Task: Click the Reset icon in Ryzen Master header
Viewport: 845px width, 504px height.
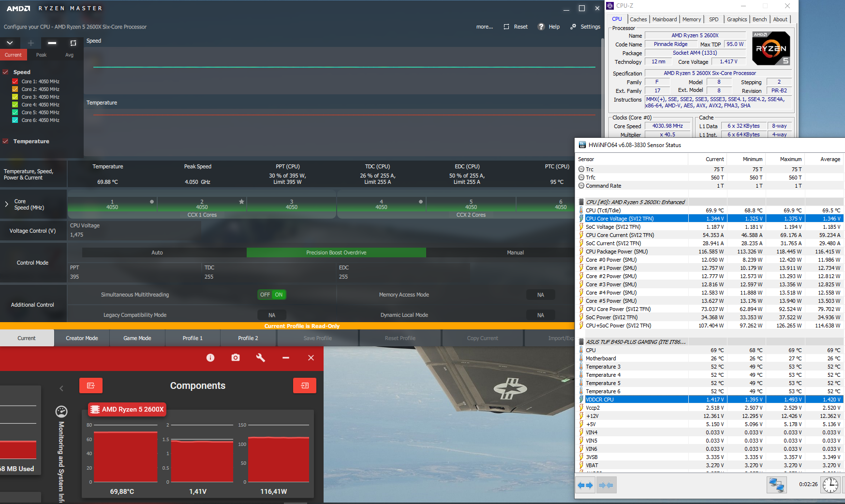Action: [x=506, y=27]
